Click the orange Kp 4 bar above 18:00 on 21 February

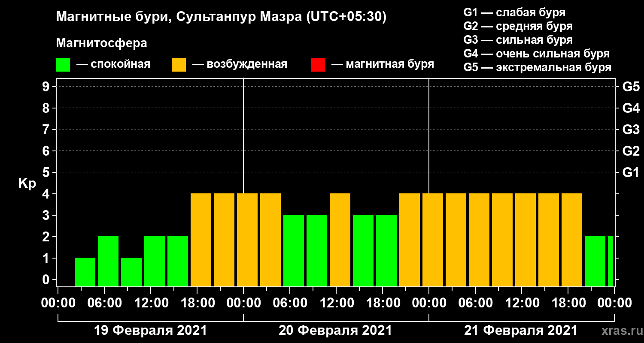[572, 240]
